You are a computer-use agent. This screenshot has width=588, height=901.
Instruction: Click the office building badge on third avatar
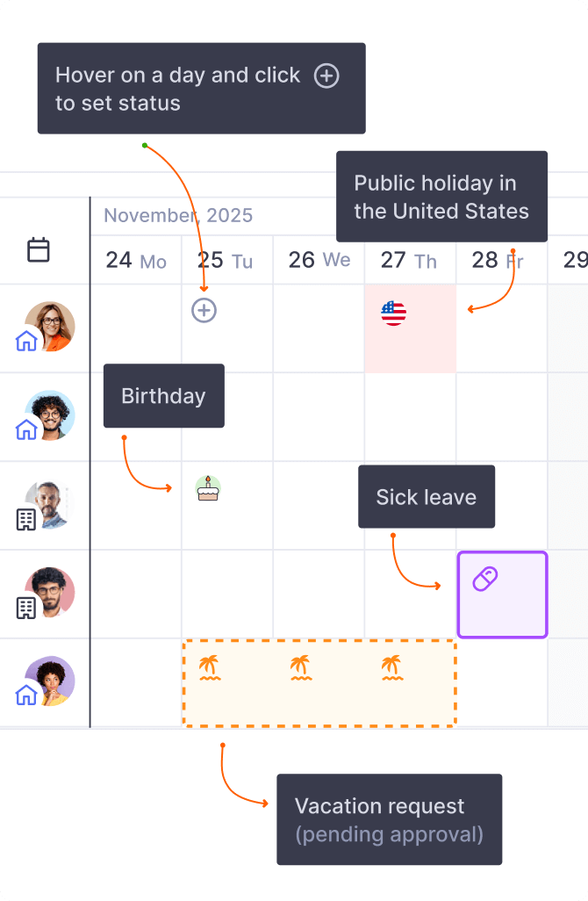coord(26,519)
